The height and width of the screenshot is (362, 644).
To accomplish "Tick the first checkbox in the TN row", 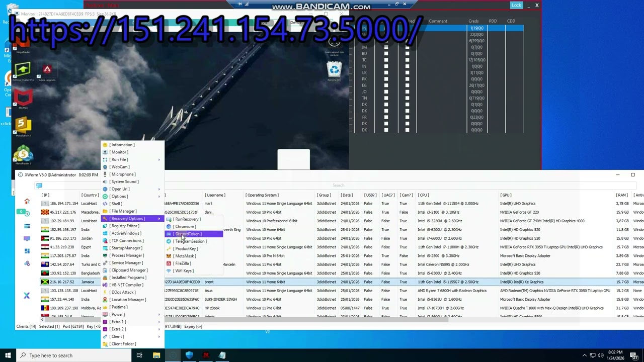I will [386, 98].
